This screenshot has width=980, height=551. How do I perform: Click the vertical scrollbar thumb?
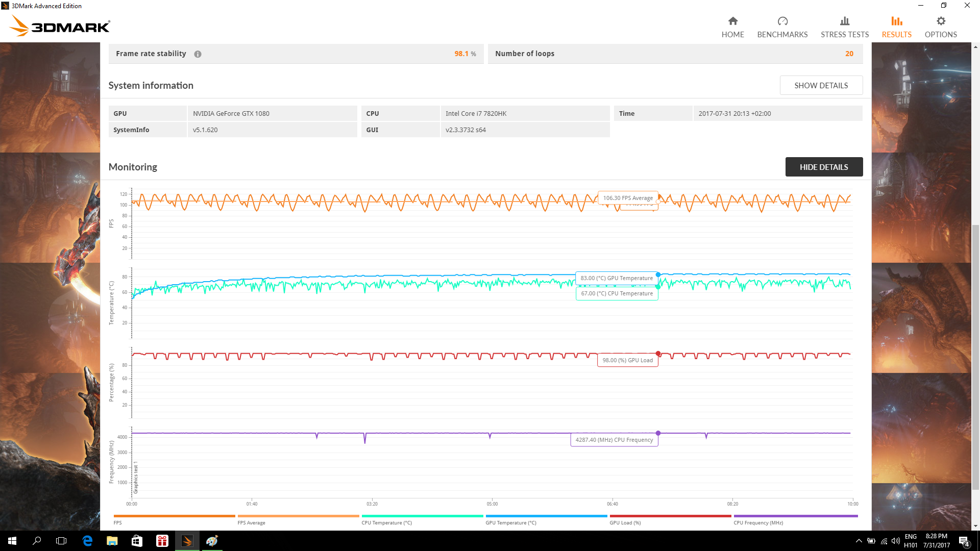[x=975, y=357]
